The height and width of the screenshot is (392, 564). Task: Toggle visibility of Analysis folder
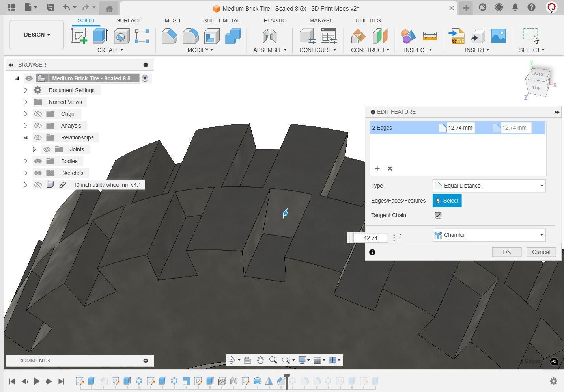38,126
